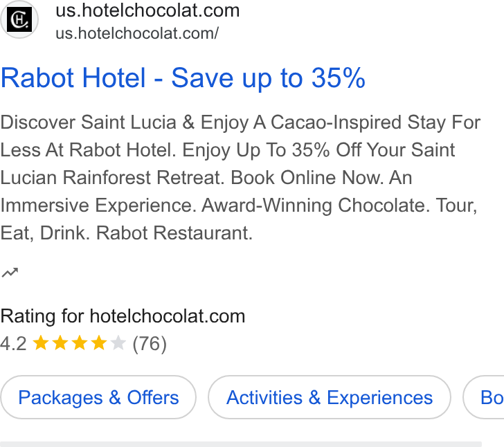Select the first gold rating star

[x=41, y=343]
